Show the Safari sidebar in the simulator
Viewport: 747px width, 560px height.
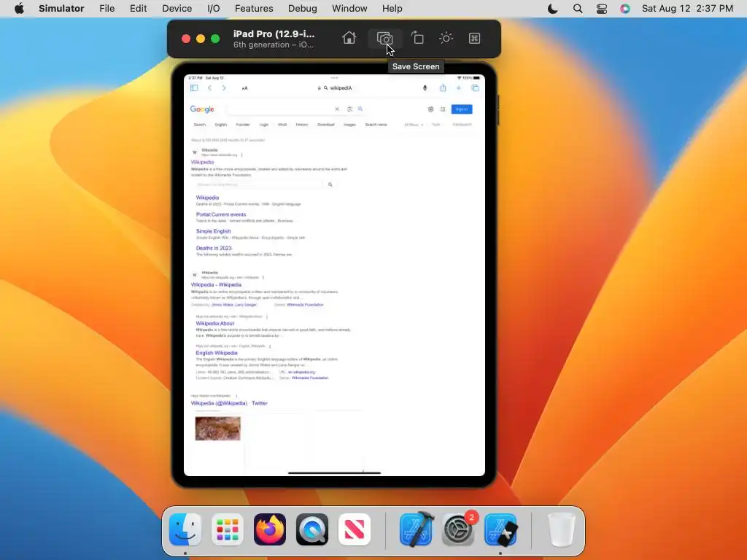pos(194,88)
